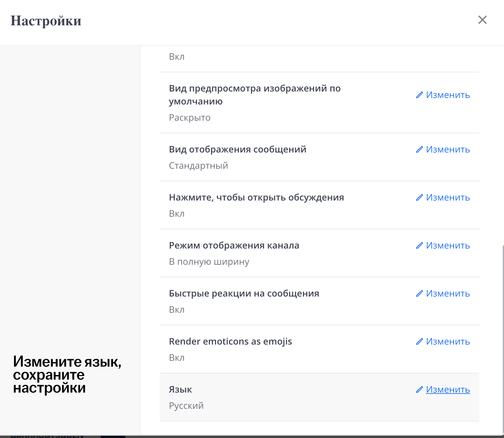Click "Вкл" under "Быстрые реакции на сообщения"

177,310
